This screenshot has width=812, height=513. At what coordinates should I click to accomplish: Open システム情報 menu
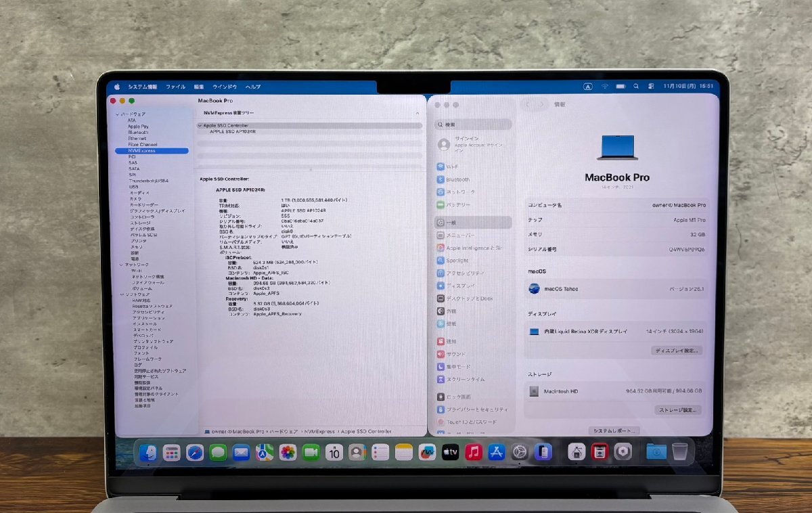click(x=143, y=87)
